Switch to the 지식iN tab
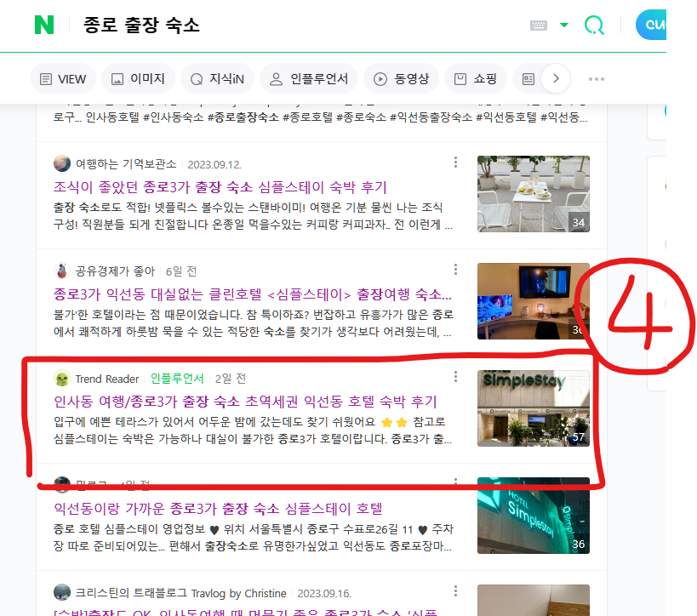This screenshot has height=616, width=697. point(217,79)
